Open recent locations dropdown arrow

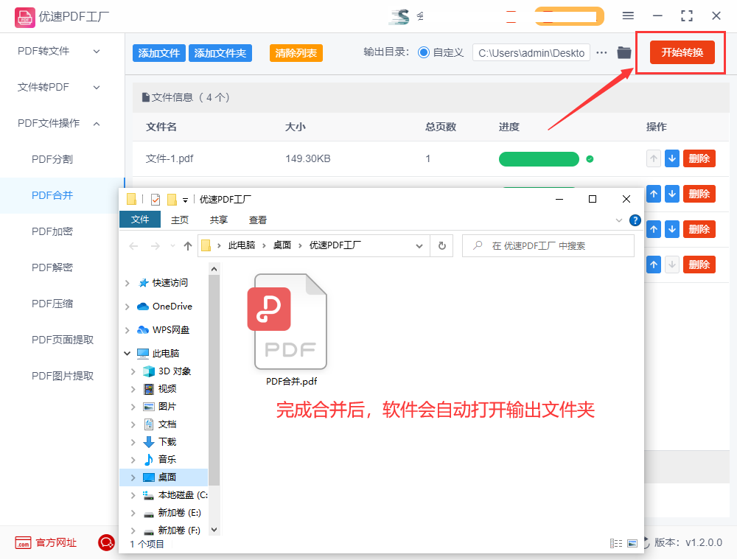pos(172,245)
